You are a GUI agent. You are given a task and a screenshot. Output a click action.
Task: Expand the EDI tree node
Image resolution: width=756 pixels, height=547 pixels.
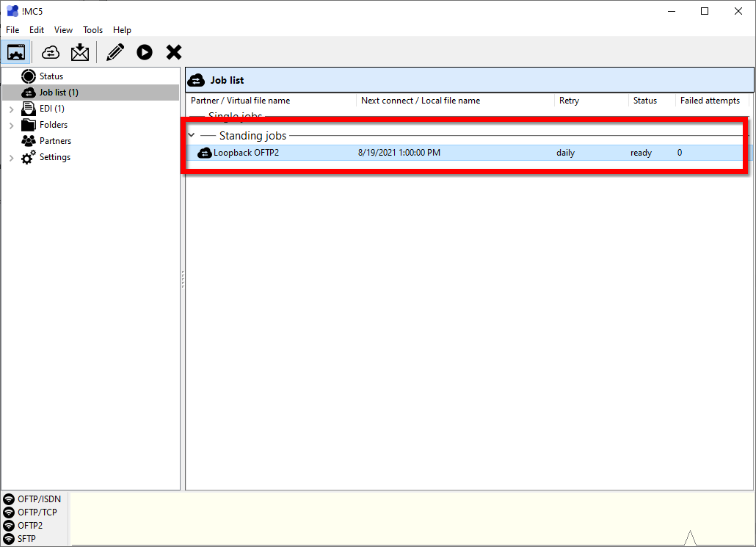(x=12, y=109)
